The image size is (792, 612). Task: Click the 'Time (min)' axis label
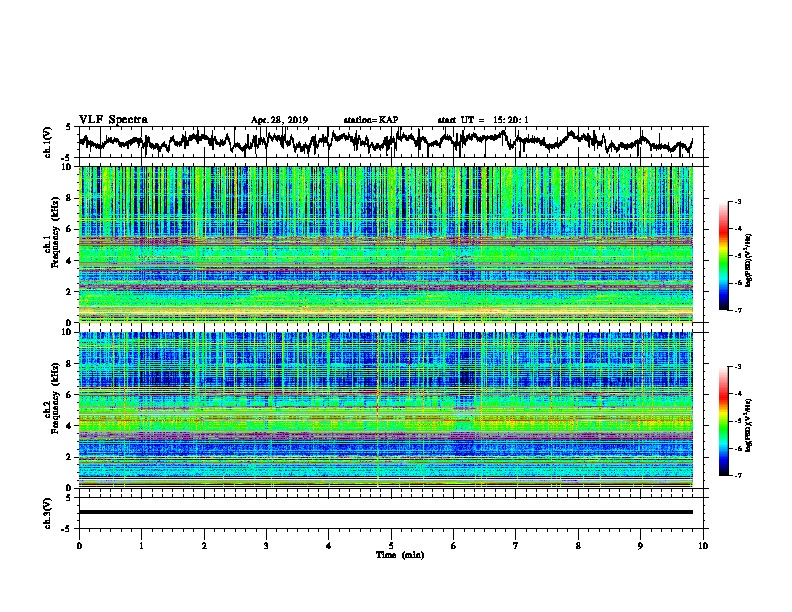pyautogui.click(x=400, y=555)
